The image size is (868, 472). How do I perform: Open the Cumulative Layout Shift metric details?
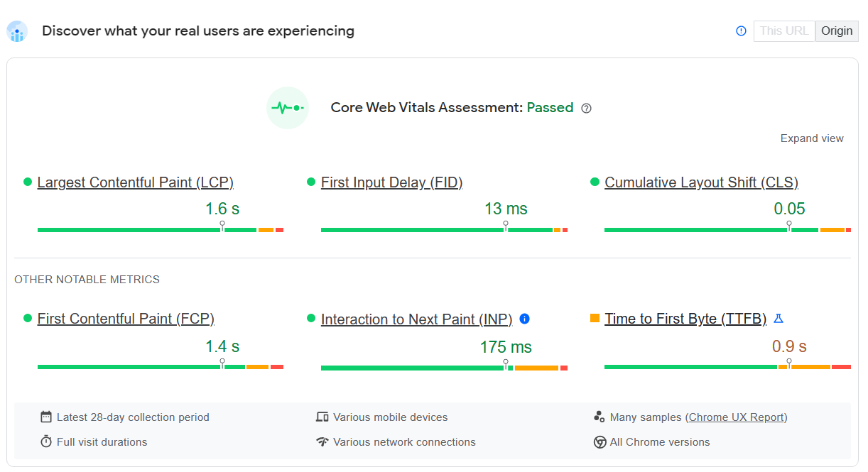pos(701,182)
